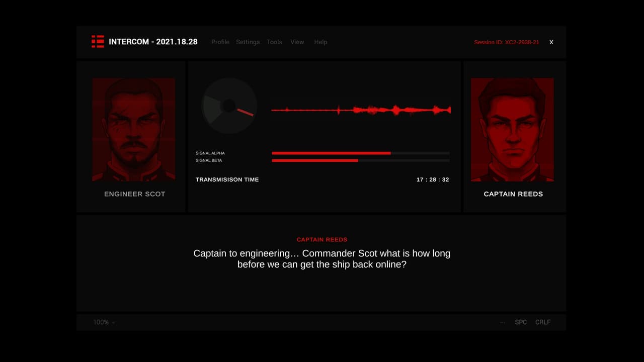Toggle the SPC indicator in the status bar
644x362 pixels.
pos(521,322)
